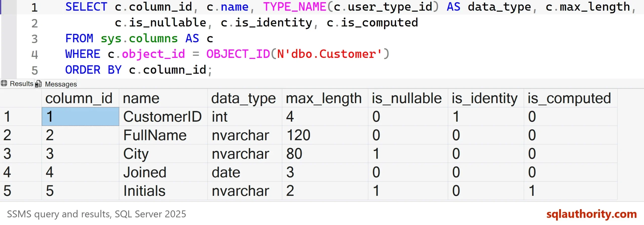Click ORDER BY keyword in editor

[93, 70]
